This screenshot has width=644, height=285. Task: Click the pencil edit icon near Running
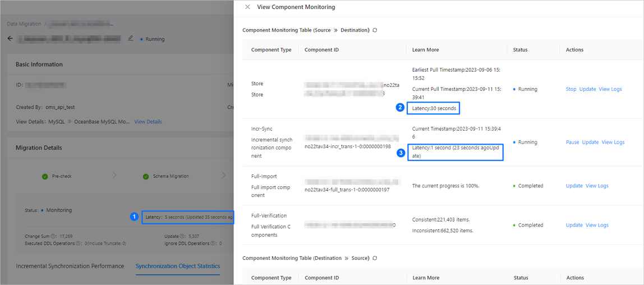[x=131, y=39]
